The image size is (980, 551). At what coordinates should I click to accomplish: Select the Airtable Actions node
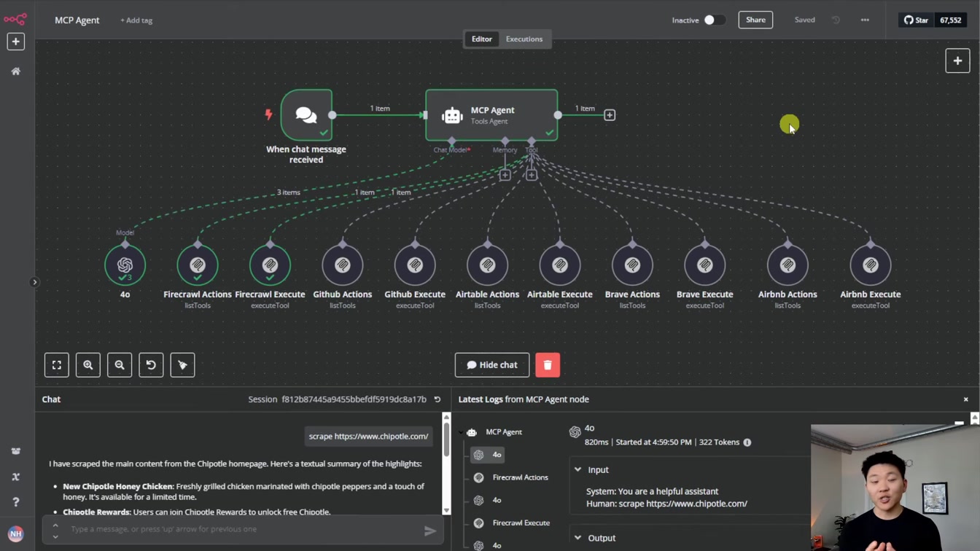(487, 265)
